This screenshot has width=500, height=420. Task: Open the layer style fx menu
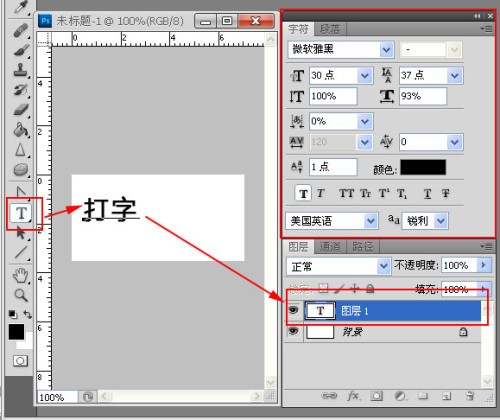click(353, 396)
